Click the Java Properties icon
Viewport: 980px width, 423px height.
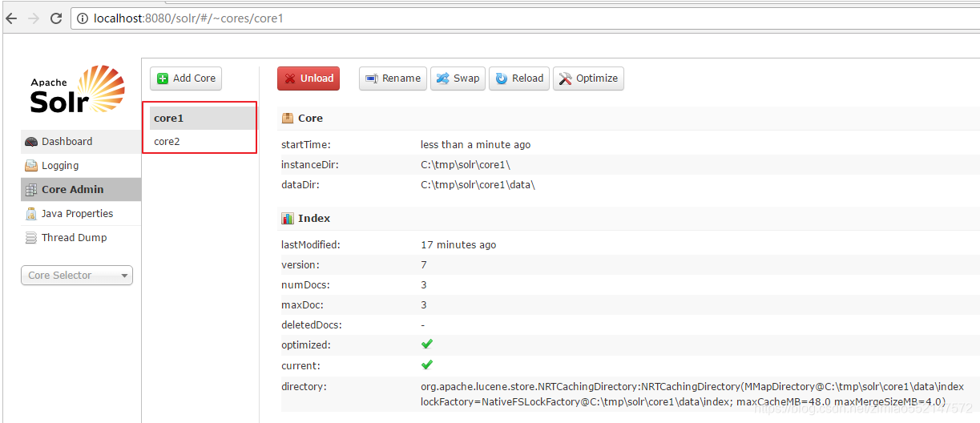[x=31, y=214]
